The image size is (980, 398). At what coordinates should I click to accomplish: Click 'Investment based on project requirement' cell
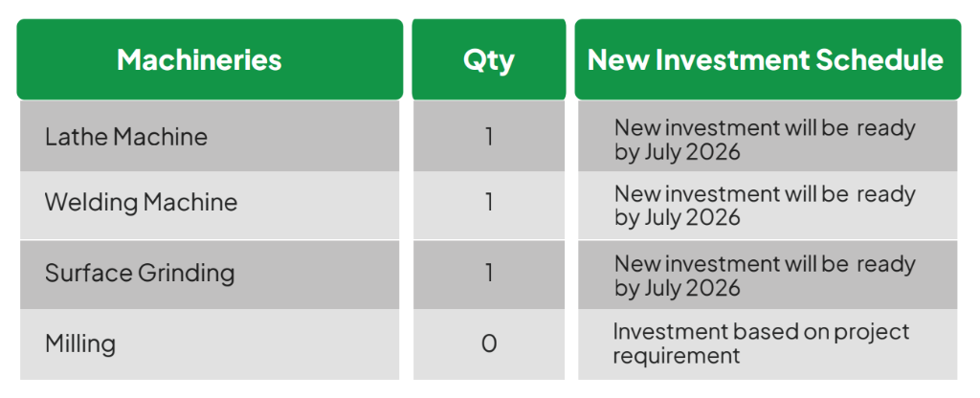[768, 344]
